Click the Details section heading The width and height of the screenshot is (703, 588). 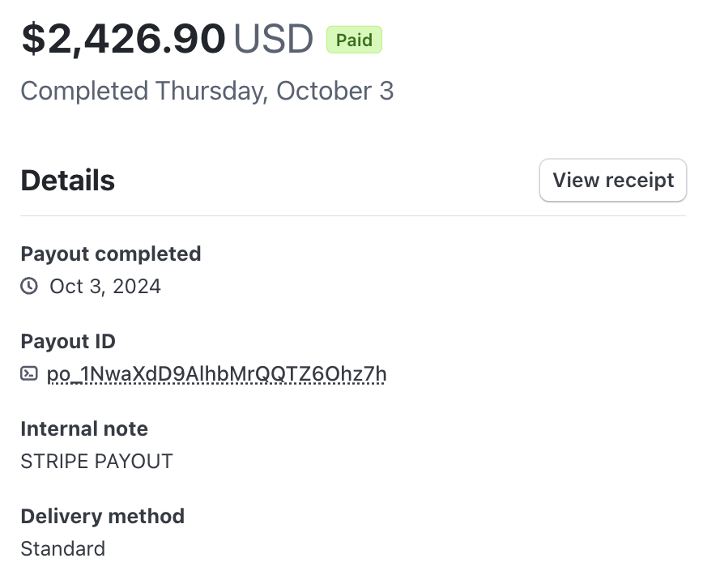67,180
